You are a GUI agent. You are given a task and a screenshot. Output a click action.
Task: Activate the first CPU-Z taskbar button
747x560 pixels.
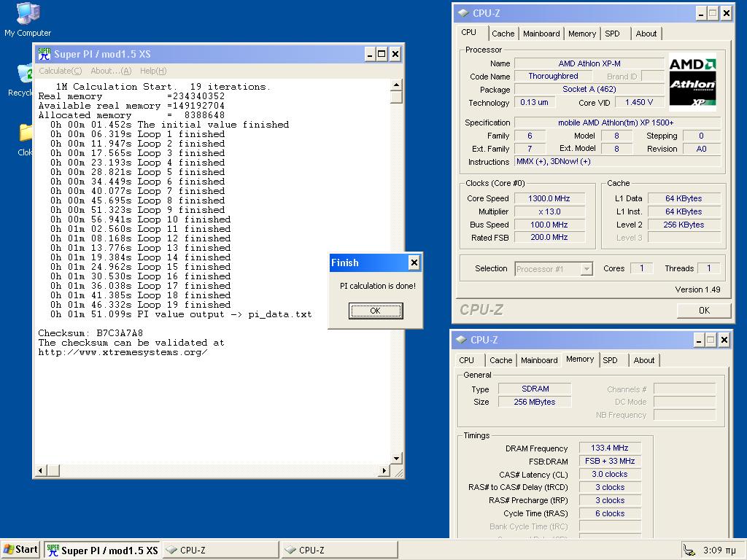[220, 550]
